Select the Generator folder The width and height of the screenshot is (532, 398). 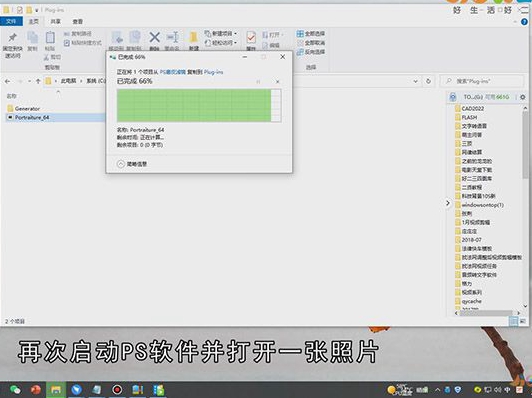point(23,109)
